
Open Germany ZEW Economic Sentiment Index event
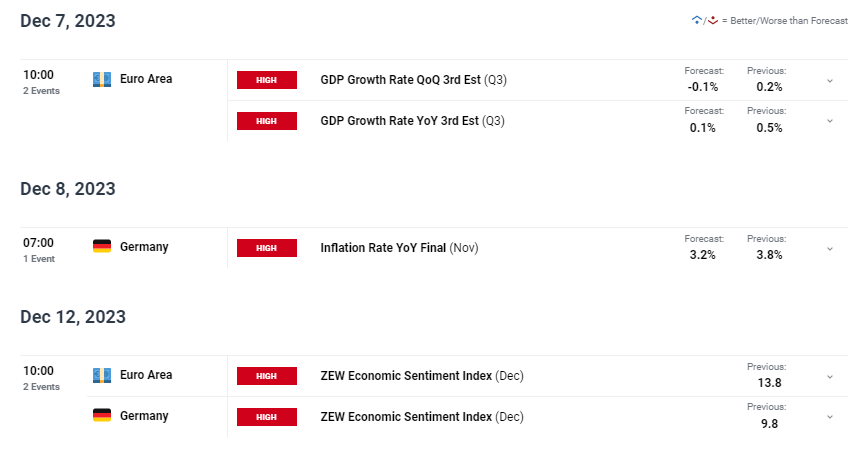pyautogui.click(x=422, y=417)
